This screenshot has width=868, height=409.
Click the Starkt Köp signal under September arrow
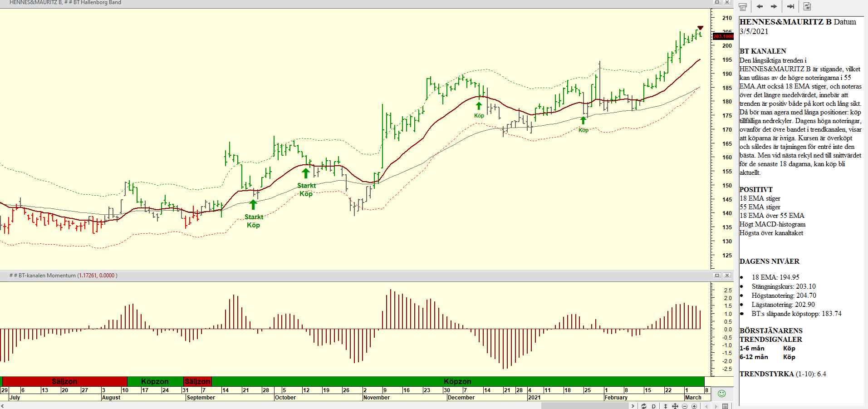pyautogui.click(x=254, y=221)
